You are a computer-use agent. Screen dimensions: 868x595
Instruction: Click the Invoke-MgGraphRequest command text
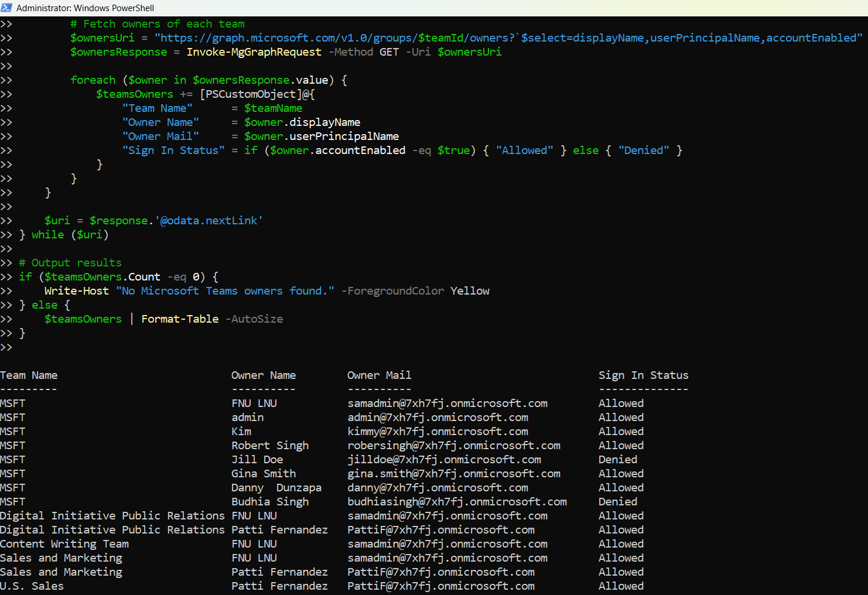tap(254, 52)
